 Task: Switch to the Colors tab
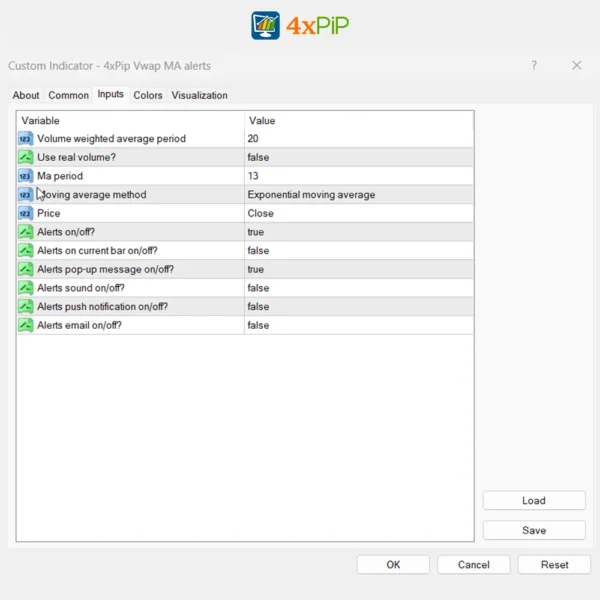[x=148, y=96]
